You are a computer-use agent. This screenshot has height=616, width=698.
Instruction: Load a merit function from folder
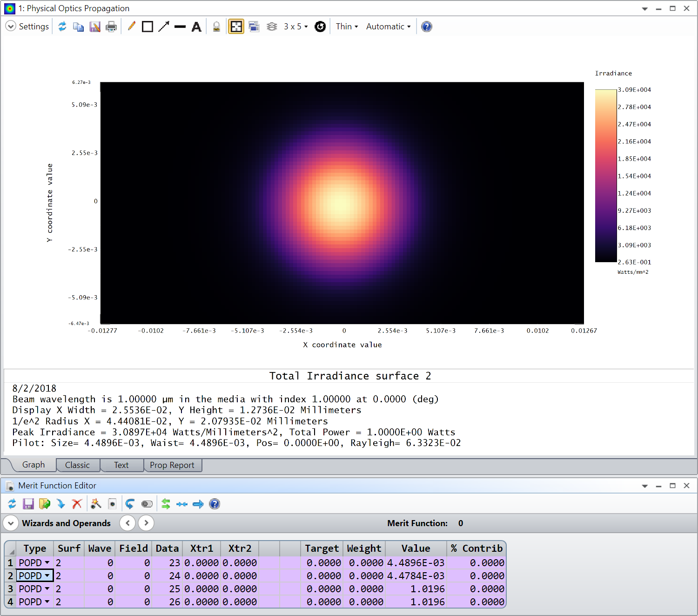[x=45, y=504]
